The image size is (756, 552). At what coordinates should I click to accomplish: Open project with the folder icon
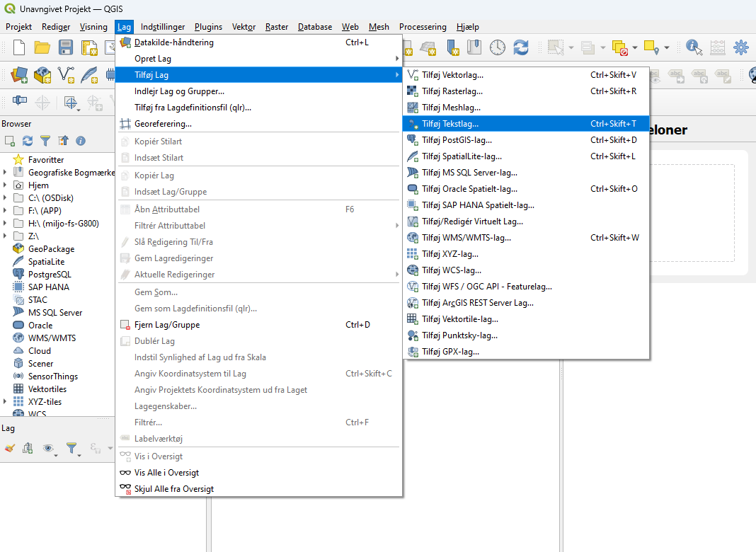[42, 47]
